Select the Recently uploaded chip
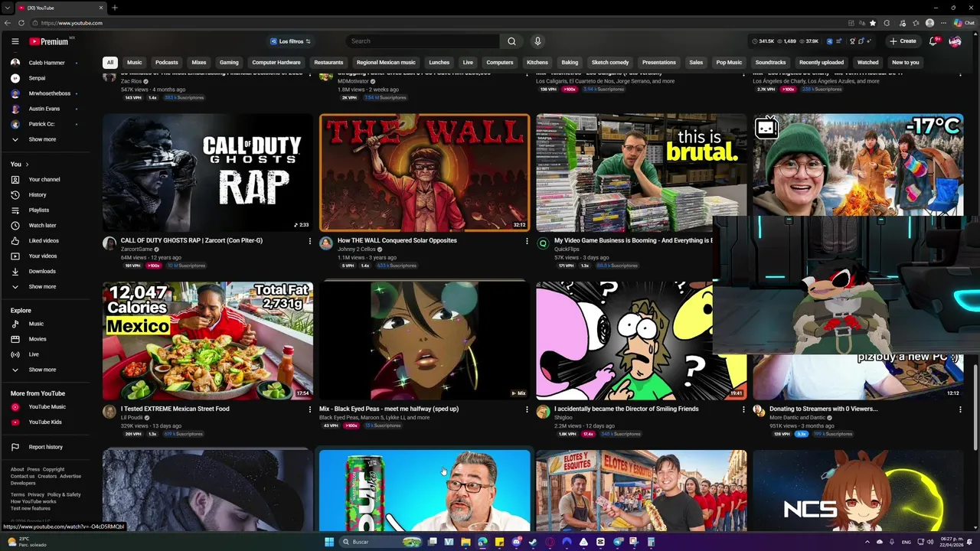Image resolution: width=980 pixels, height=551 pixels. pos(822,63)
